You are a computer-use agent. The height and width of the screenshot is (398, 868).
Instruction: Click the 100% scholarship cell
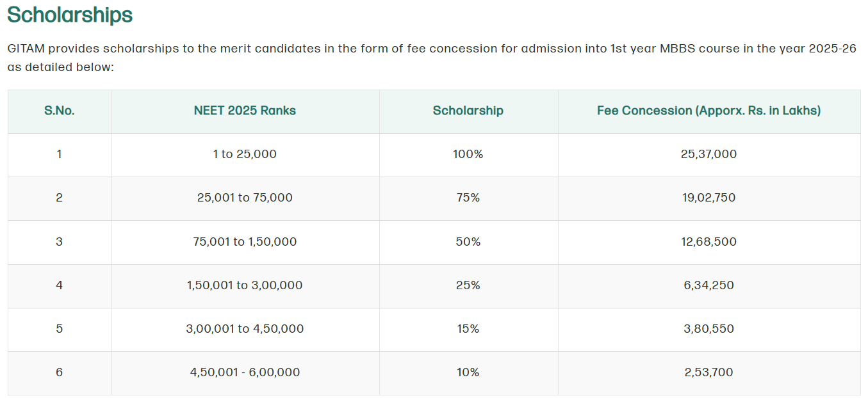click(x=468, y=154)
